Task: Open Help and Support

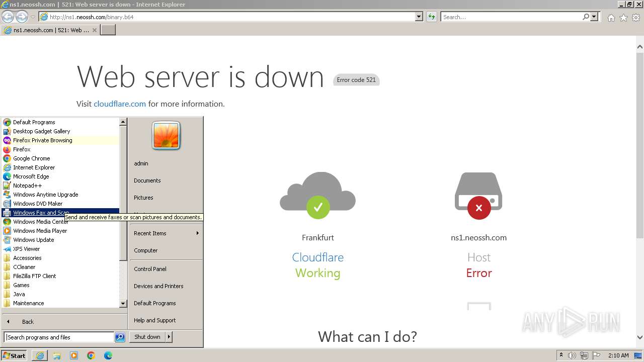Action: (166, 320)
